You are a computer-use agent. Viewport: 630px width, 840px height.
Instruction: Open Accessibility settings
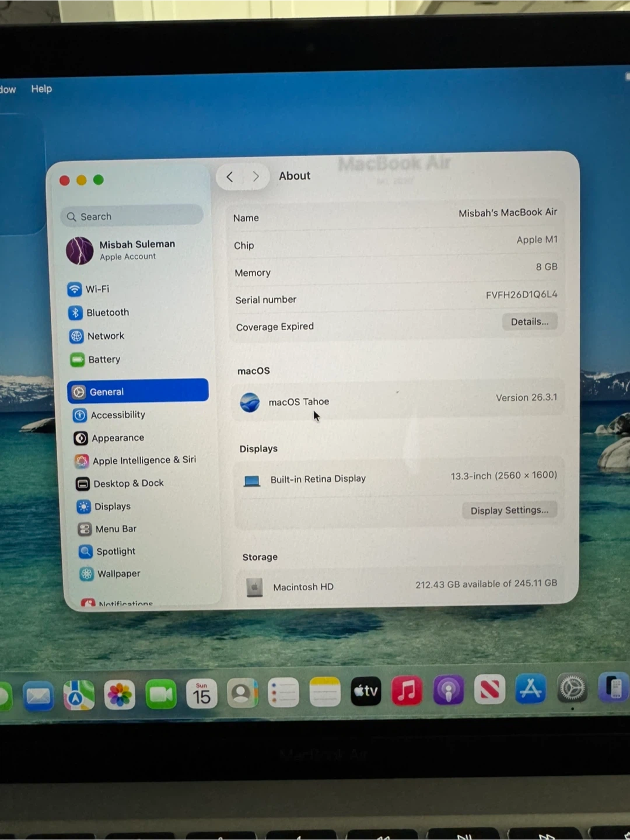tap(117, 415)
